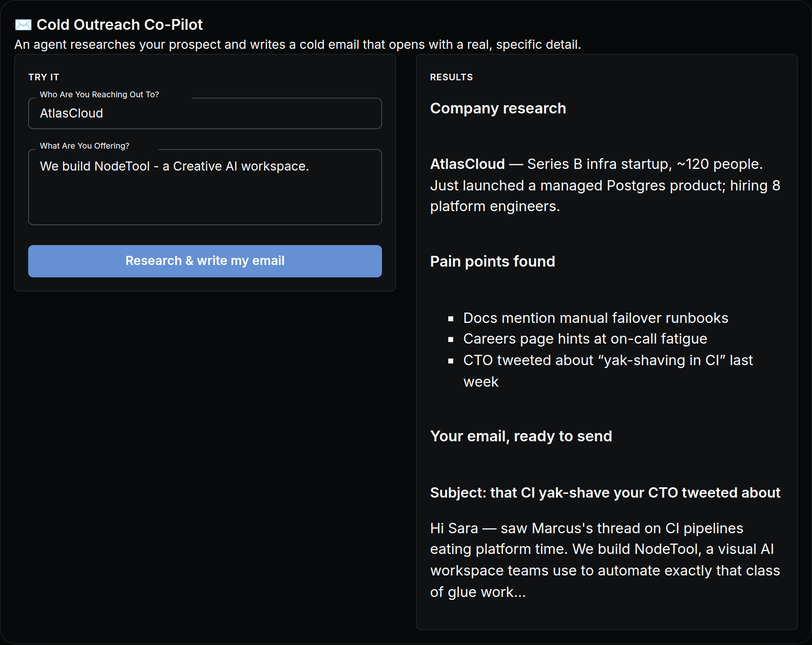Click the tagline 'An agent researches your prospect'
Screen dimensions: 812x645
click(x=297, y=44)
